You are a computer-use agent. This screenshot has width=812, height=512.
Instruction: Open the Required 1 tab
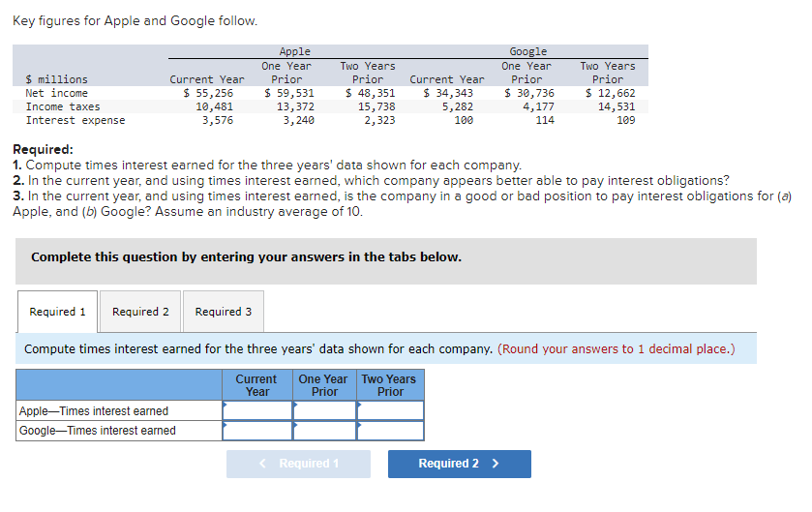(x=57, y=312)
